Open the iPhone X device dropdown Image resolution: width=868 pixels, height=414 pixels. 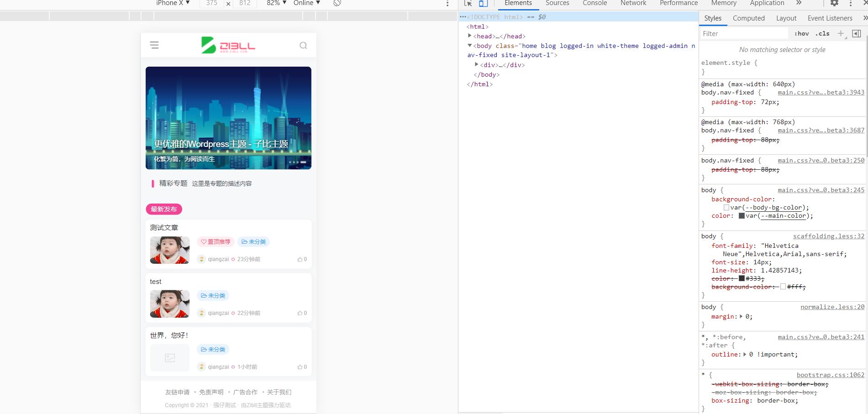click(173, 3)
